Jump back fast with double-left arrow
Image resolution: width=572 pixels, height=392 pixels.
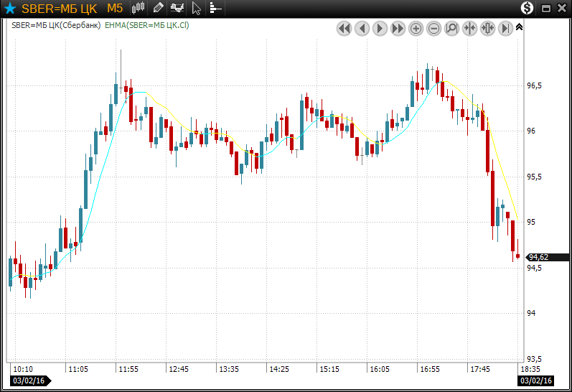(344, 29)
